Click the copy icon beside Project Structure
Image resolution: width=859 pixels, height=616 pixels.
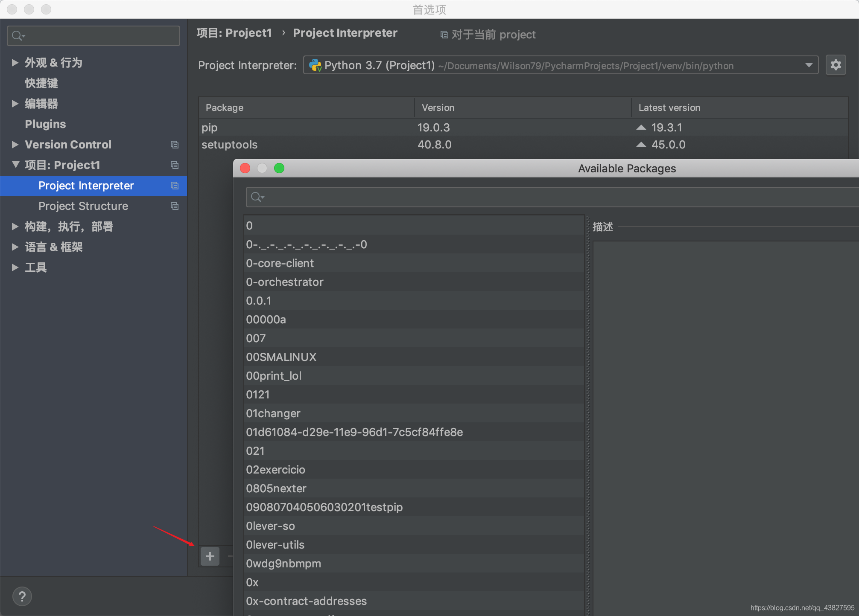click(x=174, y=206)
